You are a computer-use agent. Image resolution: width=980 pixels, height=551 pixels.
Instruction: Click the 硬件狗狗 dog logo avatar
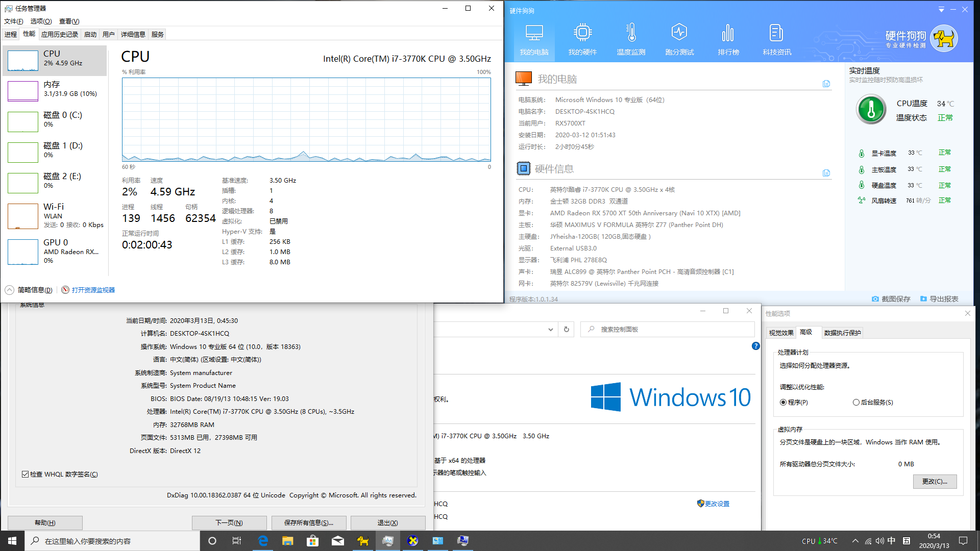coord(944,38)
